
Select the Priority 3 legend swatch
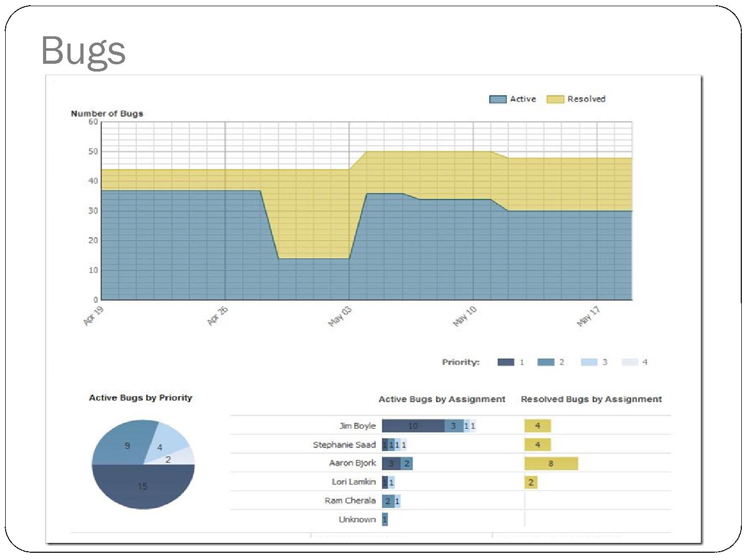589,362
